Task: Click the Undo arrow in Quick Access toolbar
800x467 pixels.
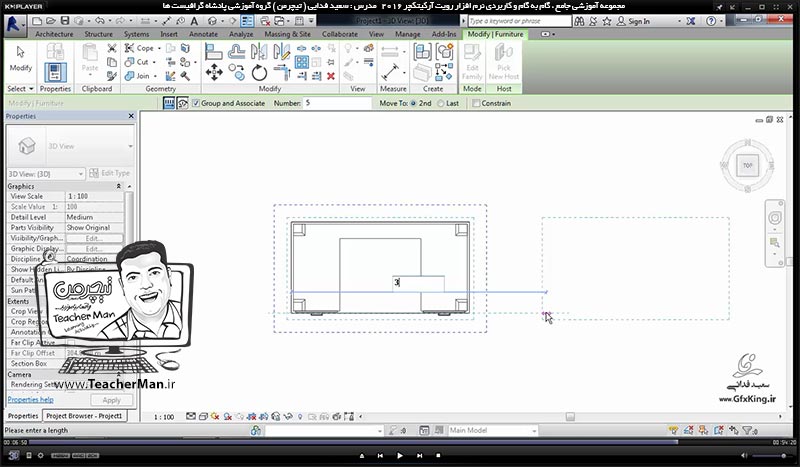Action: coord(99,21)
